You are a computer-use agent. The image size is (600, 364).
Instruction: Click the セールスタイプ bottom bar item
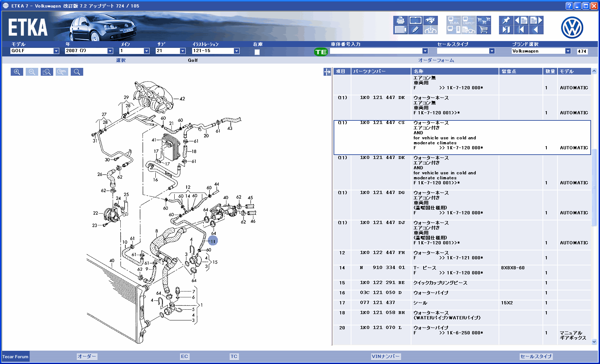(x=536, y=356)
